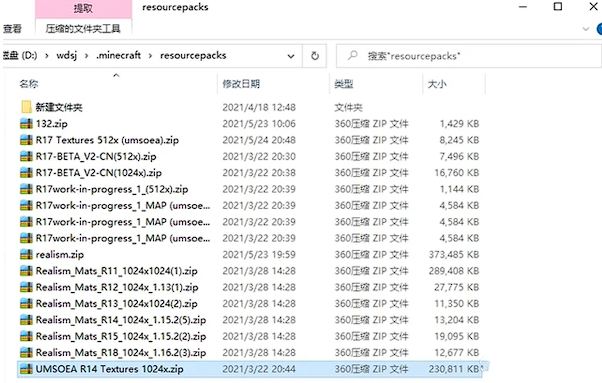Click zip icon of R17work-in-progress_1_(512x).zip

pyautogui.click(x=26, y=189)
